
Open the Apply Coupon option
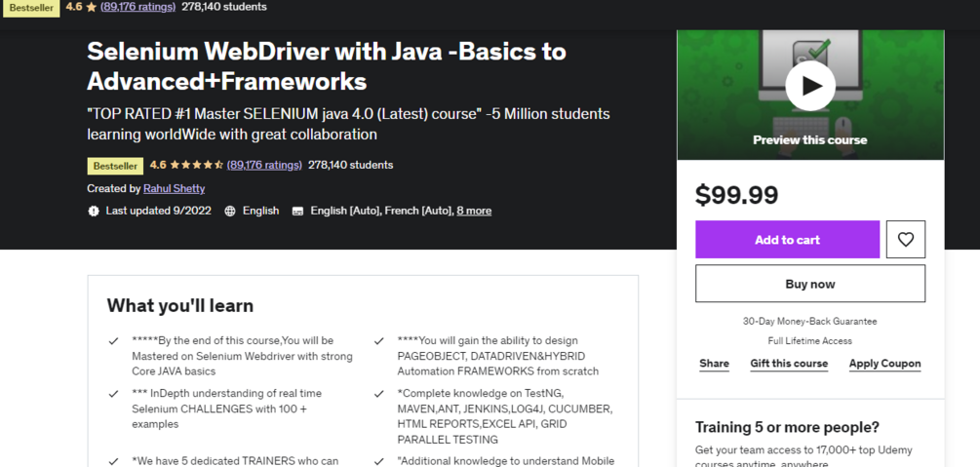(x=884, y=364)
